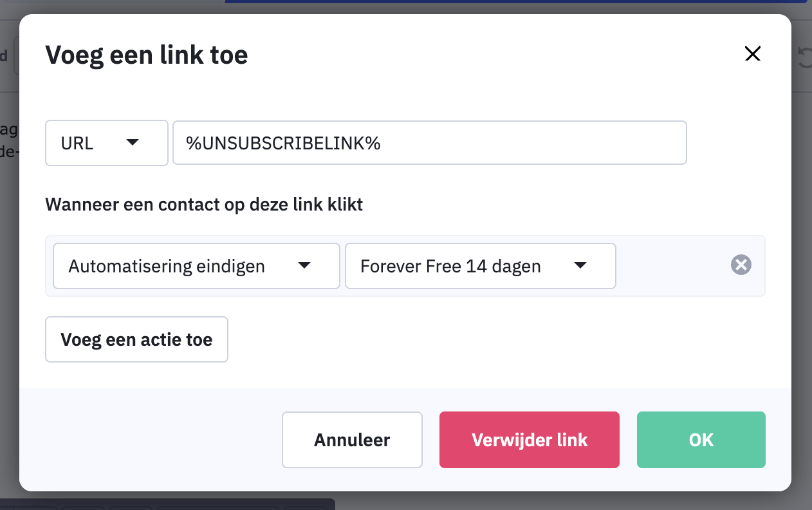Click the arrow beside 'Automatisering eindigen'

(304, 265)
